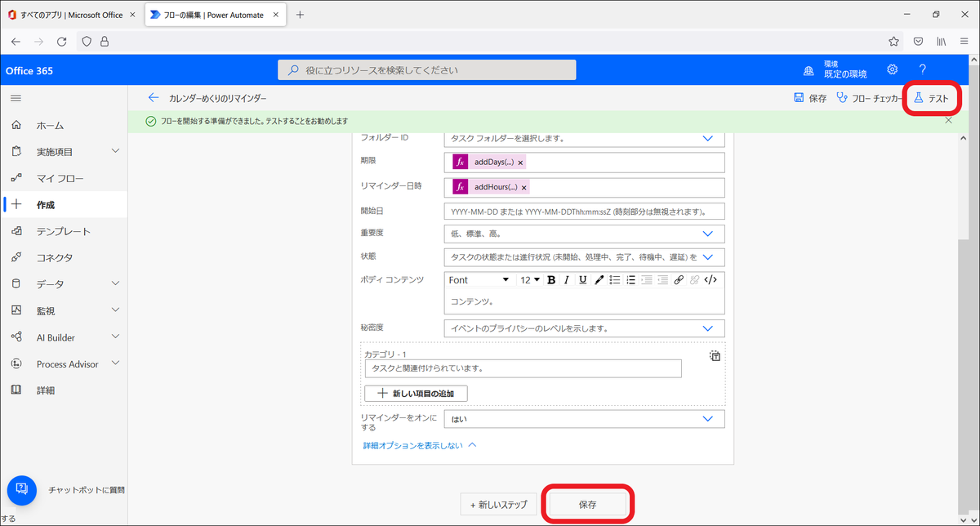
Task: Add a new step with 新しいステップ
Action: point(498,504)
